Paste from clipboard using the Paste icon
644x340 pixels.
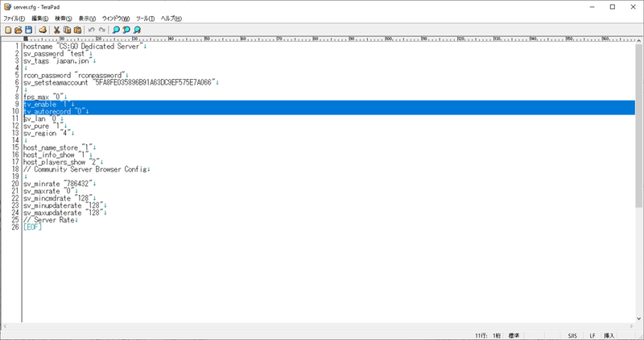tap(77, 30)
